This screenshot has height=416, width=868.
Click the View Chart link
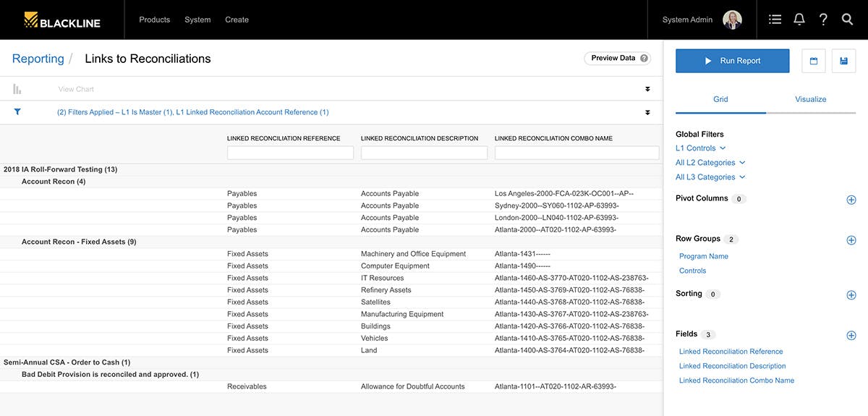point(76,89)
